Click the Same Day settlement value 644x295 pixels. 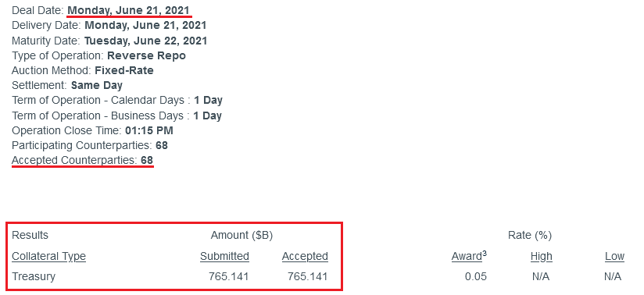click(x=96, y=85)
